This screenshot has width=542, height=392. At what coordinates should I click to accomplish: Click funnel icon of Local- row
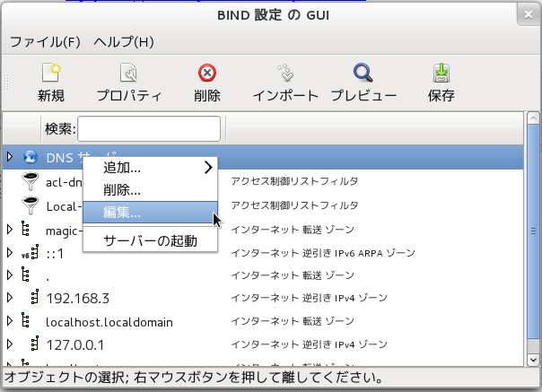pos(31,205)
